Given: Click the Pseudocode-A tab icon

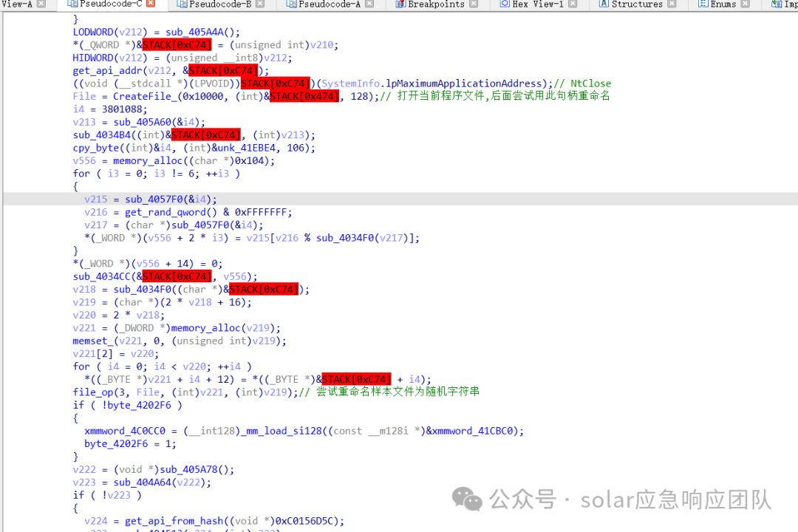Looking at the screenshot, I should 291,4.
